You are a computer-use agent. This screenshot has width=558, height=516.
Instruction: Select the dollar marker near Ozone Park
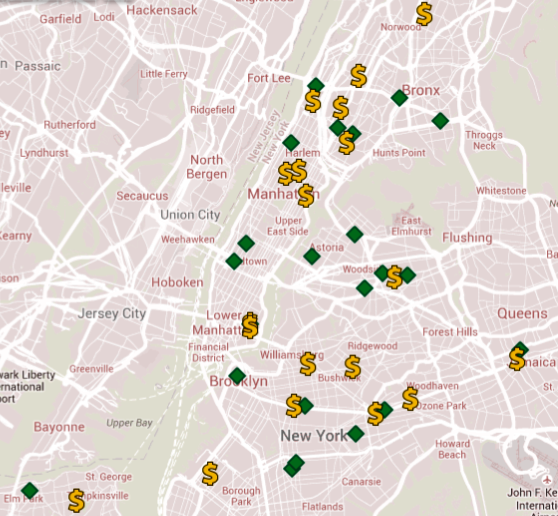[410, 399]
